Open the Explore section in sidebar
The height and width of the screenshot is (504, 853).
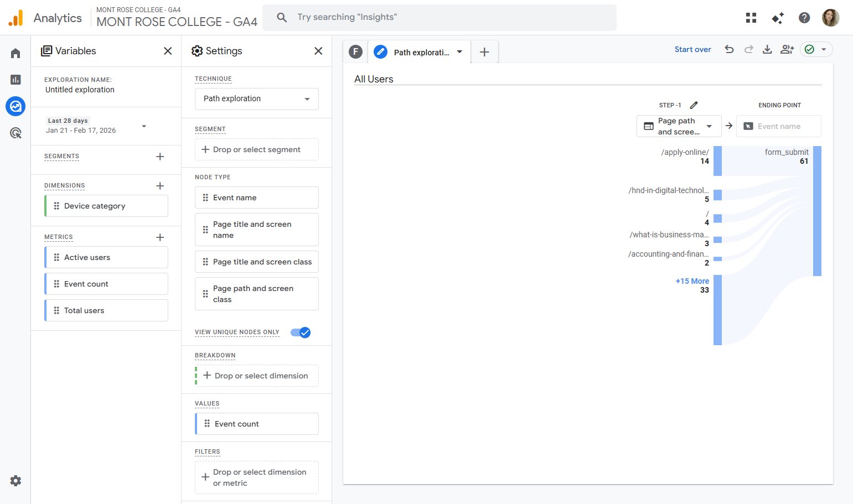coord(15,106)
